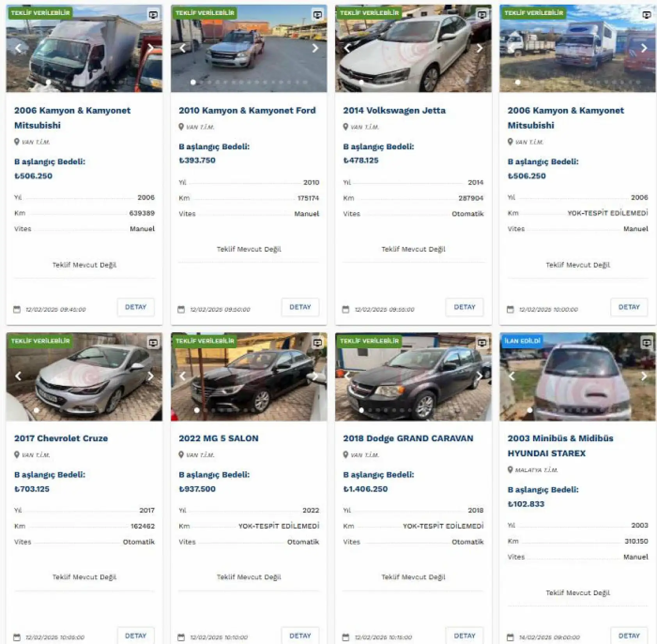Click location pin under 2010 Ford listing
The height and width of the screenshot is (644, 657).
point(181,127)
